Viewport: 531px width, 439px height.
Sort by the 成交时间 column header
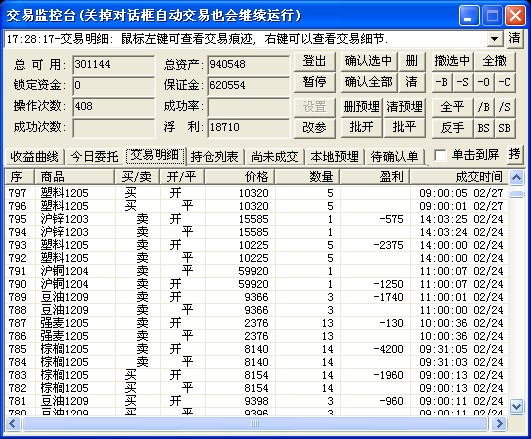pyautogui.click(x=459, y=177)
